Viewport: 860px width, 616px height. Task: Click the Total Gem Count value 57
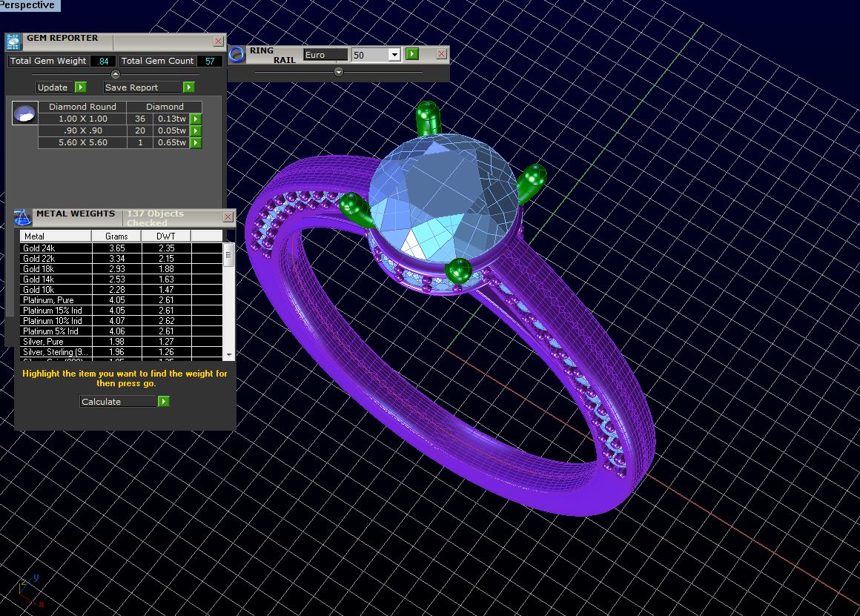tap(210, 61)
